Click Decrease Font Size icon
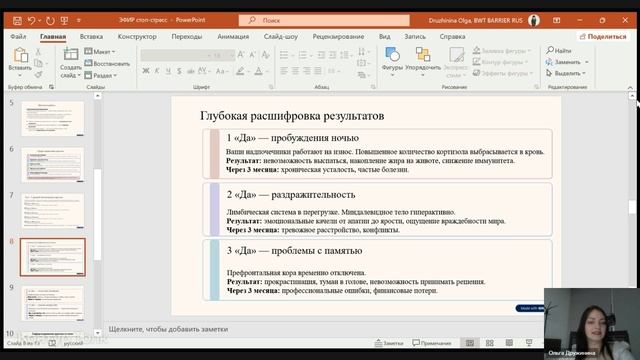The image size is (640, 360). [252, 55]
